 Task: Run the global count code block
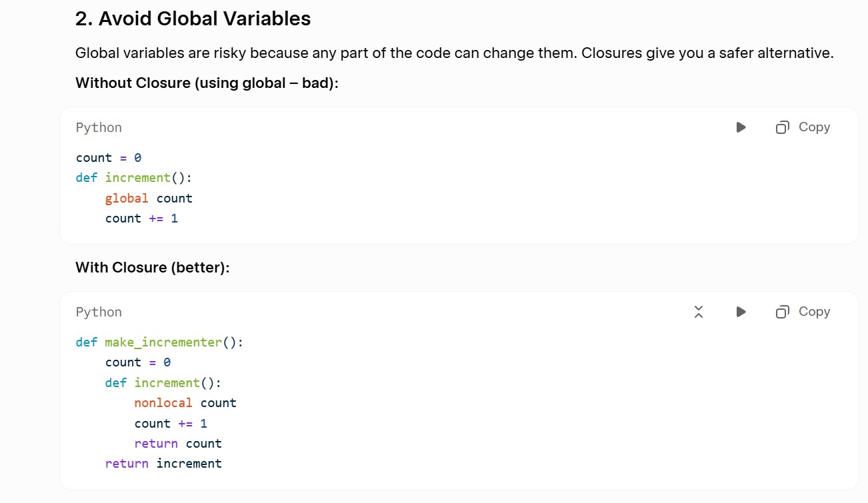point(741,127)
